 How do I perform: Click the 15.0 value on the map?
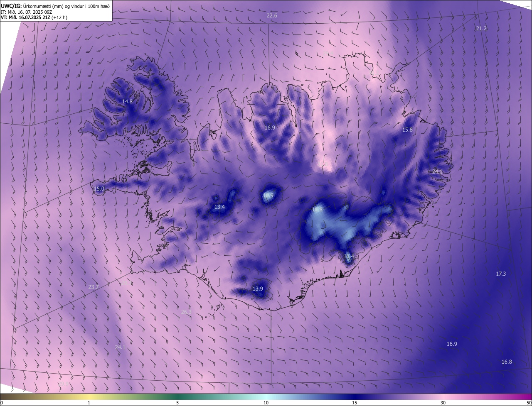[99, 188]
